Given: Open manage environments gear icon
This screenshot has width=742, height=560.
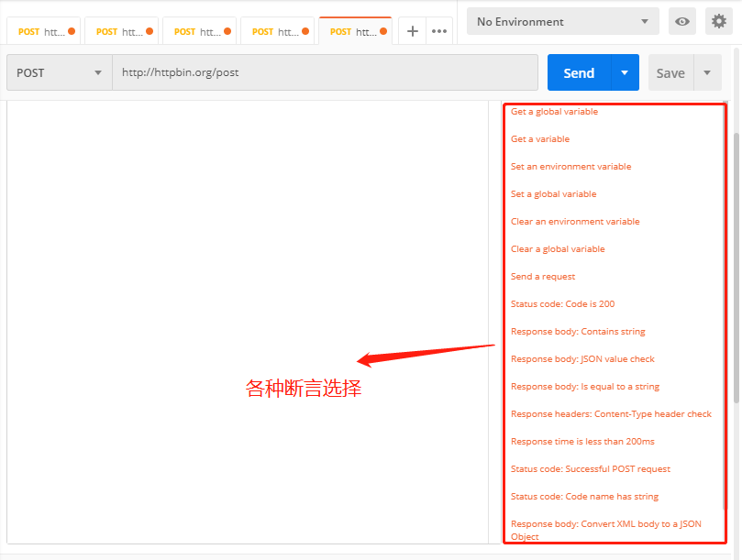Looking at the screenshot, I should click(719, 21).
